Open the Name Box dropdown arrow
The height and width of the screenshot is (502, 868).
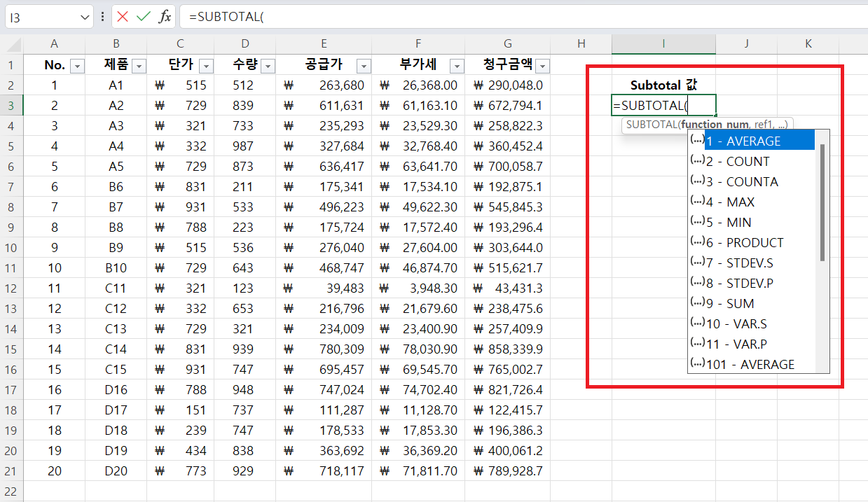pos(85,17)
